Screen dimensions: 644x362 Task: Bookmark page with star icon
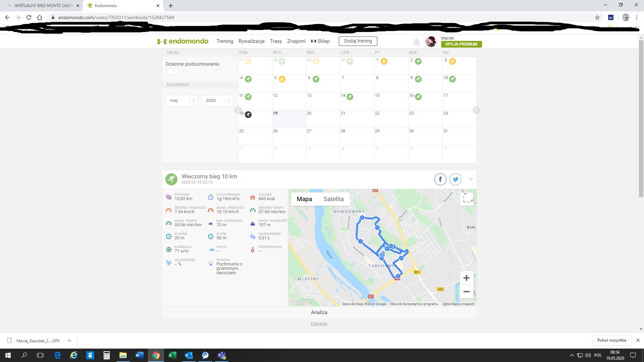point(597,17)
